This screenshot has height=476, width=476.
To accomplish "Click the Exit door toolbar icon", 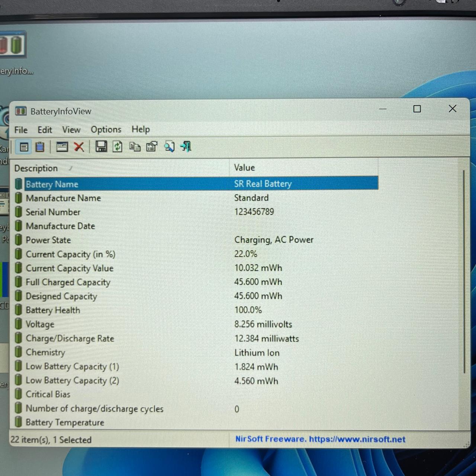I will pyautogui.click(x=186, y=147).
